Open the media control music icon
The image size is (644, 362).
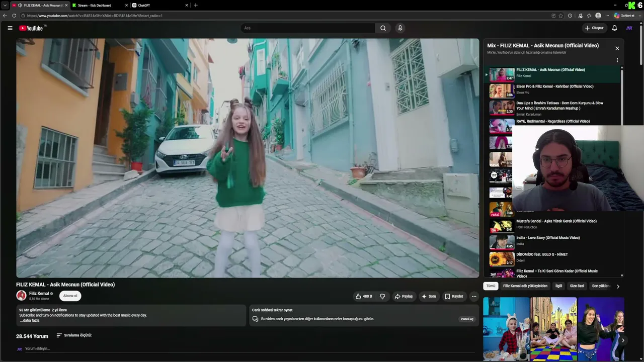click(580, 16)
